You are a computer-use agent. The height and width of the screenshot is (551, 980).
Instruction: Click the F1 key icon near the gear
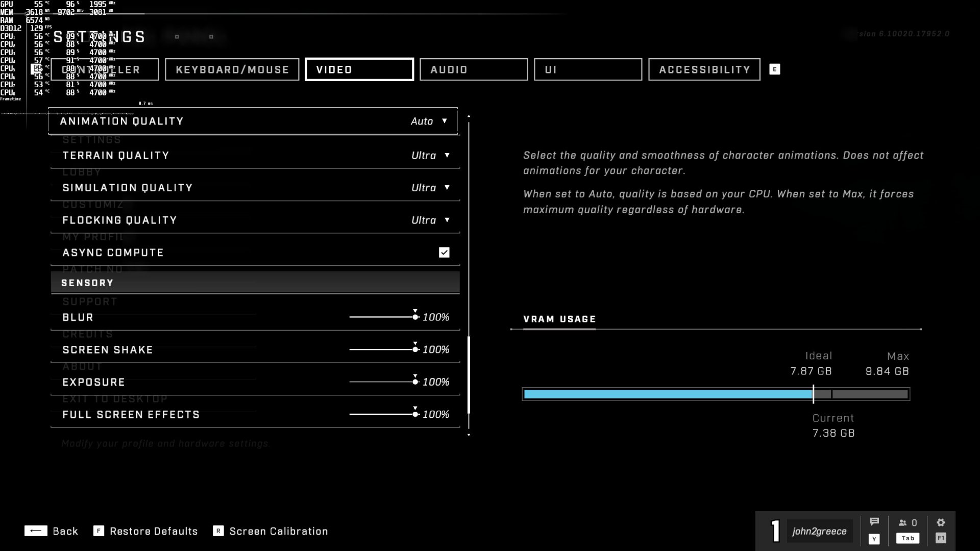(x=940, y=537)
